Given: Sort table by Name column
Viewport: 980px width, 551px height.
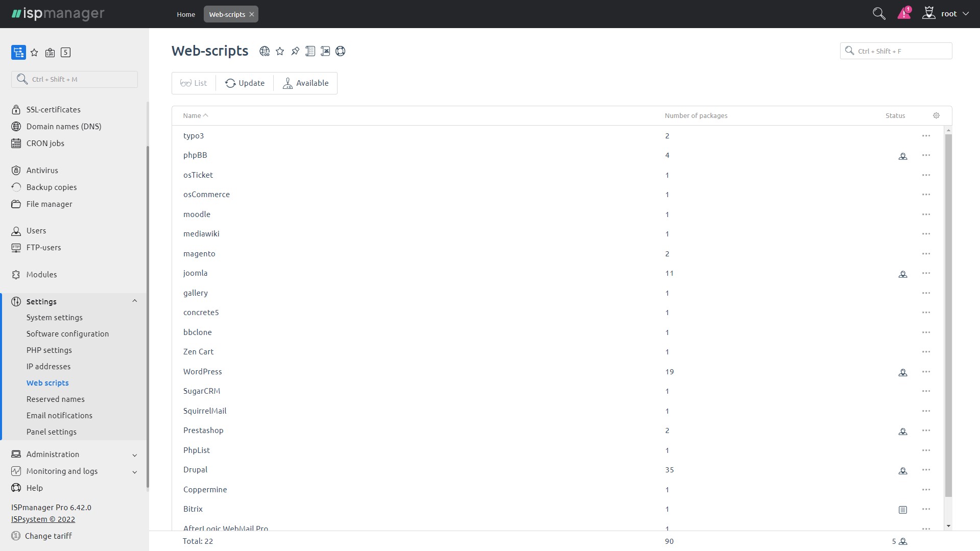Looking at the screenshot, I should pos(196,116).
